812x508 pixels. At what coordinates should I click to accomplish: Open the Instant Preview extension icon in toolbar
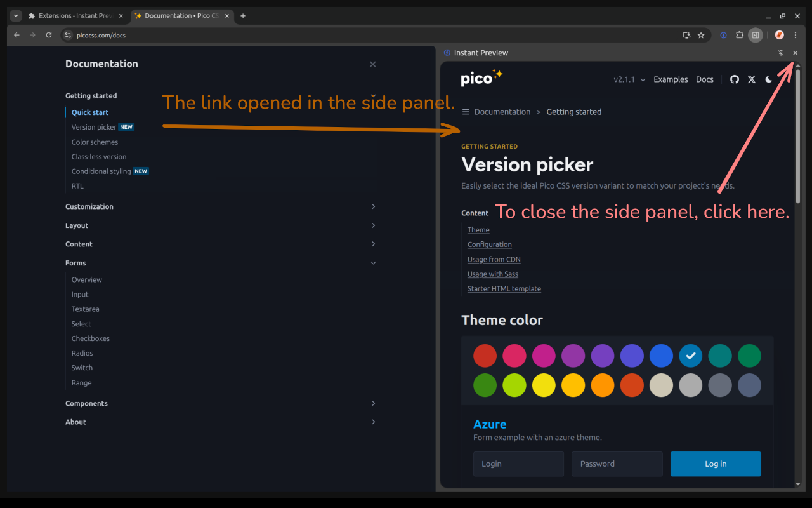point(723,35)
